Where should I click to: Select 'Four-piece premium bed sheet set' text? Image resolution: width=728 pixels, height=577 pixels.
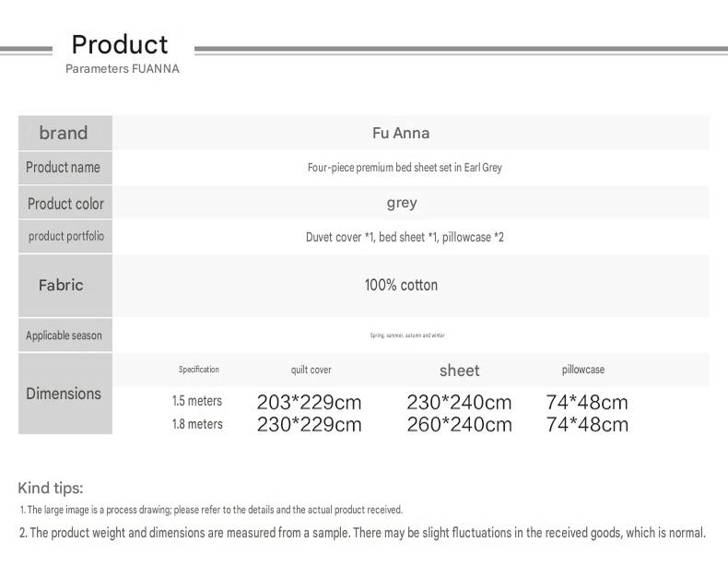(380, 167)
